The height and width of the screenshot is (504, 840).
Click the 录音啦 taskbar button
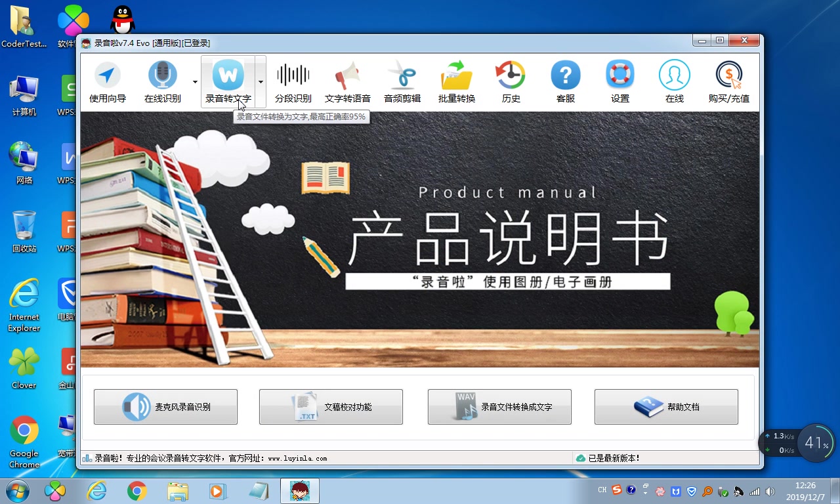300,490
